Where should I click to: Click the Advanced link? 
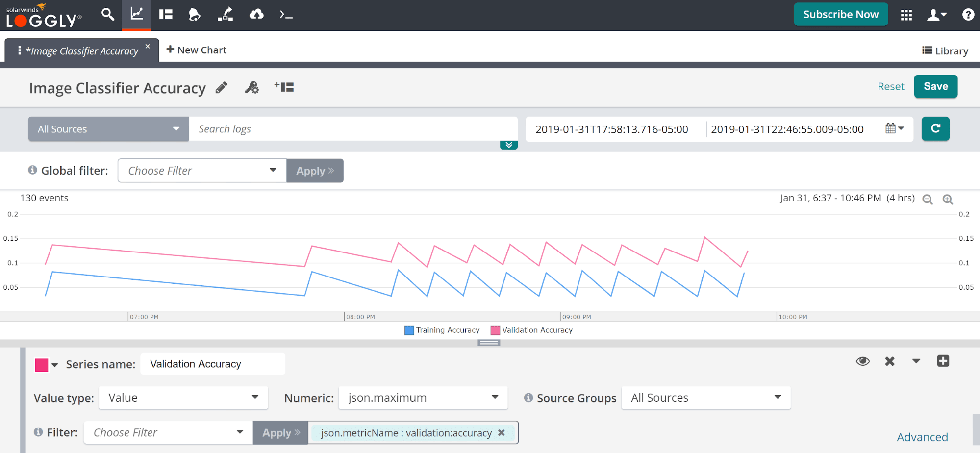pyautogui.click(x=922, y=437)
